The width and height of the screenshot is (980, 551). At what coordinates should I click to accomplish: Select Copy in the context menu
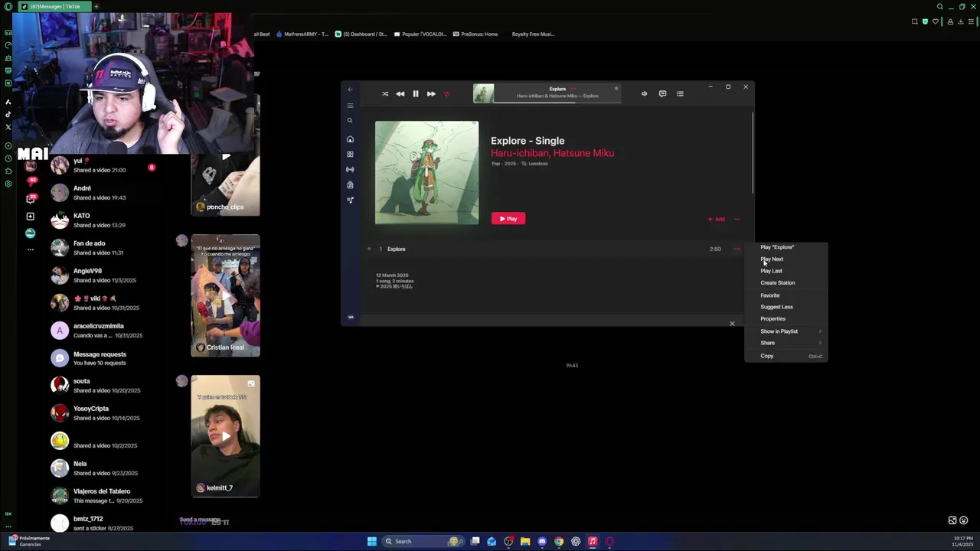click(x=786, y=356)
